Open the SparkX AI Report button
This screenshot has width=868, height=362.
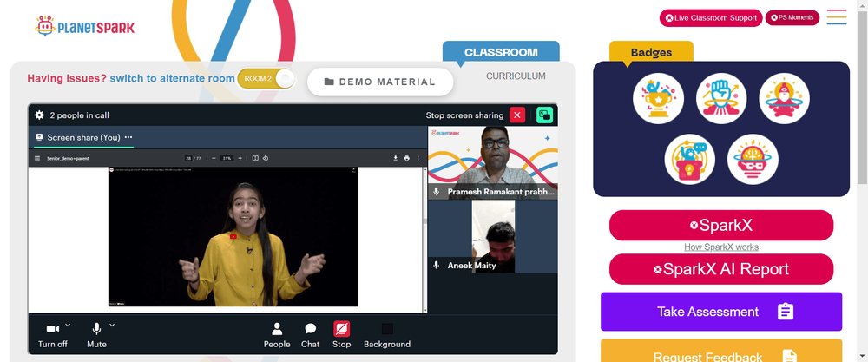721,269
